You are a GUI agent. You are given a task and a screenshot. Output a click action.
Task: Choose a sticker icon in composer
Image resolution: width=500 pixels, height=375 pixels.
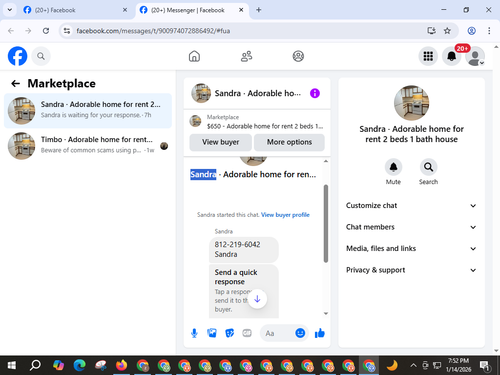[x=229, y=333]
